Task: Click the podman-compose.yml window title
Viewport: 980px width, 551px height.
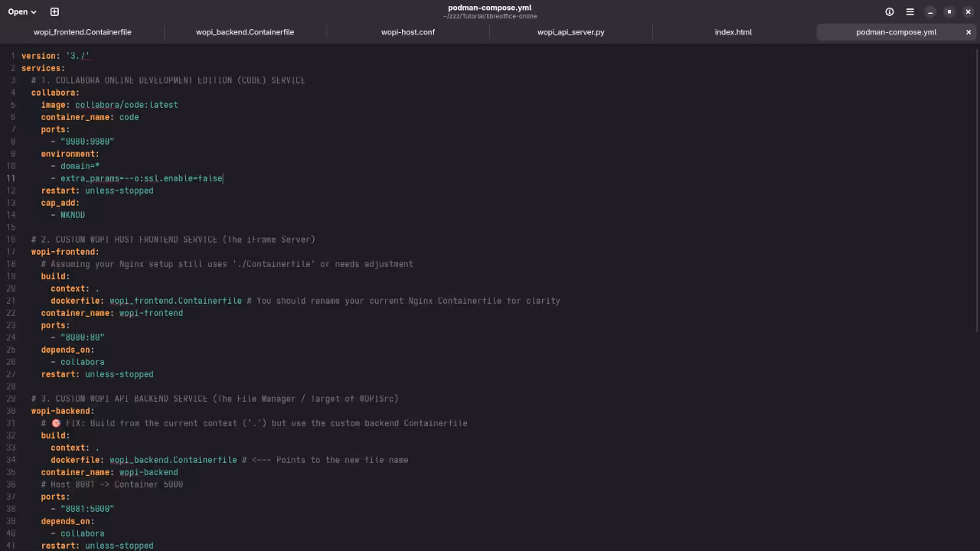Action: pos(489,8)
